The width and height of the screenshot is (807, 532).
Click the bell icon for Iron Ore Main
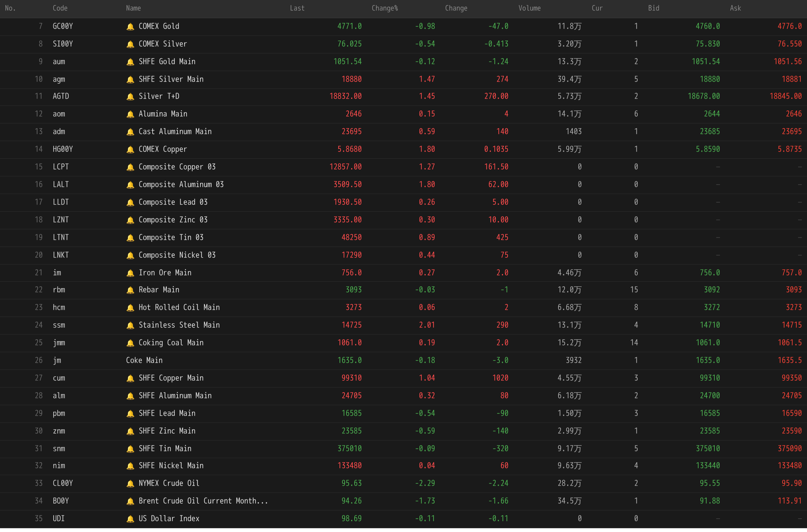130,273
